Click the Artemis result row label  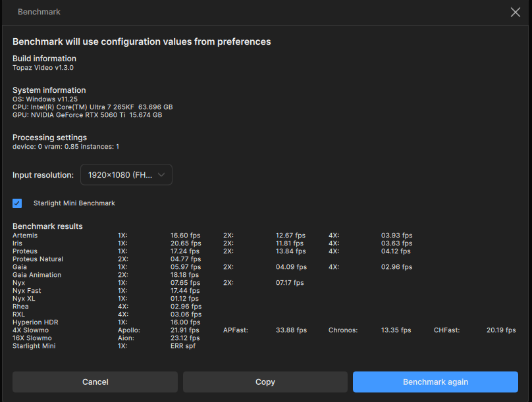coord(25,236)
